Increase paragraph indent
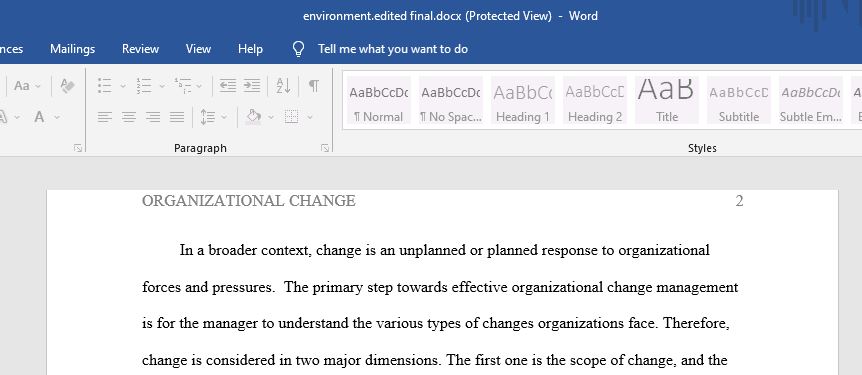 (252, 86)
